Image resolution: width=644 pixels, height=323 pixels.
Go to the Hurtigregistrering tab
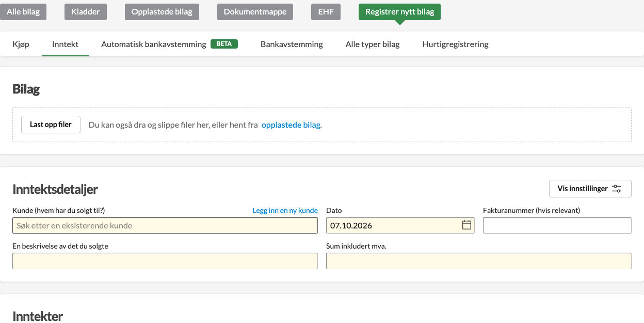coord(455,44)
